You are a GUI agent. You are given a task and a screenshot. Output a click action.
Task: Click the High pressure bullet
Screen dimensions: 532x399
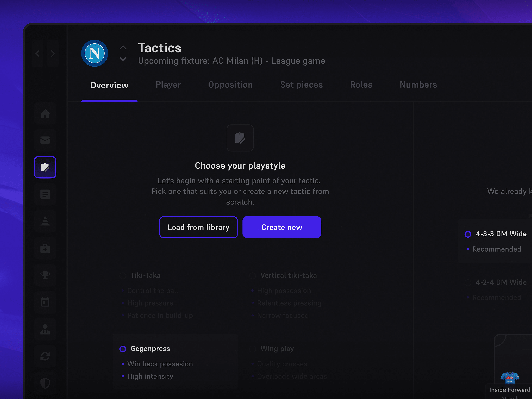tap(150, 303)
